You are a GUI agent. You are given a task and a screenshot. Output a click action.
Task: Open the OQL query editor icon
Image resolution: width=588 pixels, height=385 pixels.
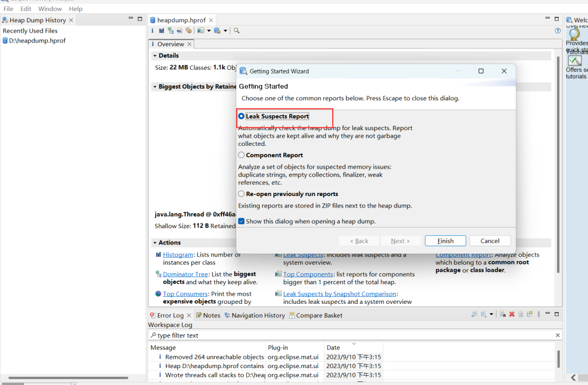coord(180,31)
